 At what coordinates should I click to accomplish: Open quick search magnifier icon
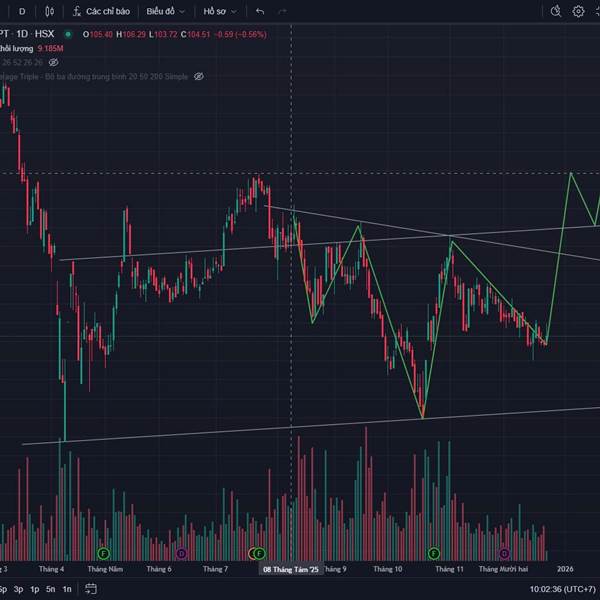pyautogui.click(x=556, y=11)
